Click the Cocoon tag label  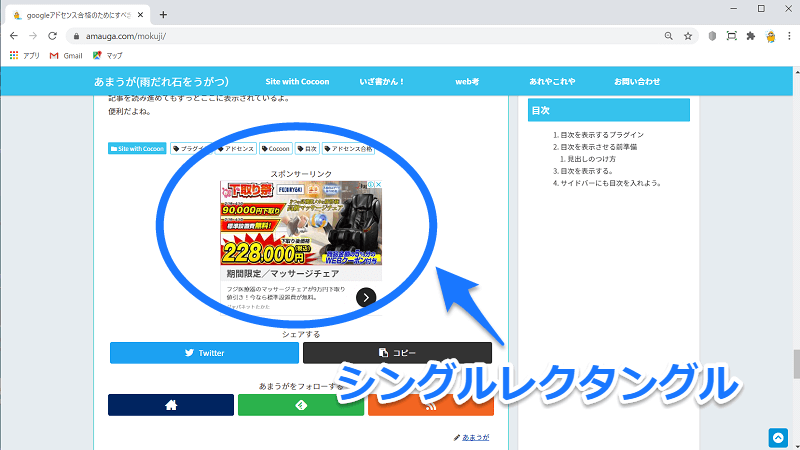(x=276, y=149)
